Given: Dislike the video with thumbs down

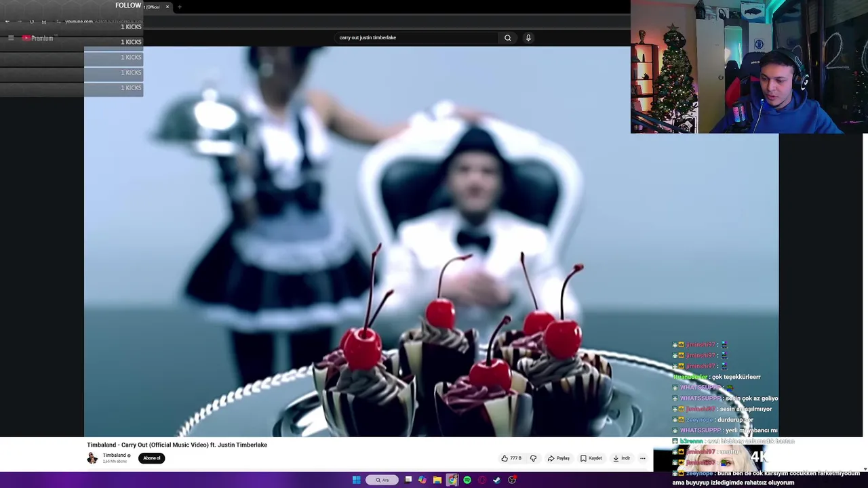Looking at the screenshot, I should coord(533,458).
